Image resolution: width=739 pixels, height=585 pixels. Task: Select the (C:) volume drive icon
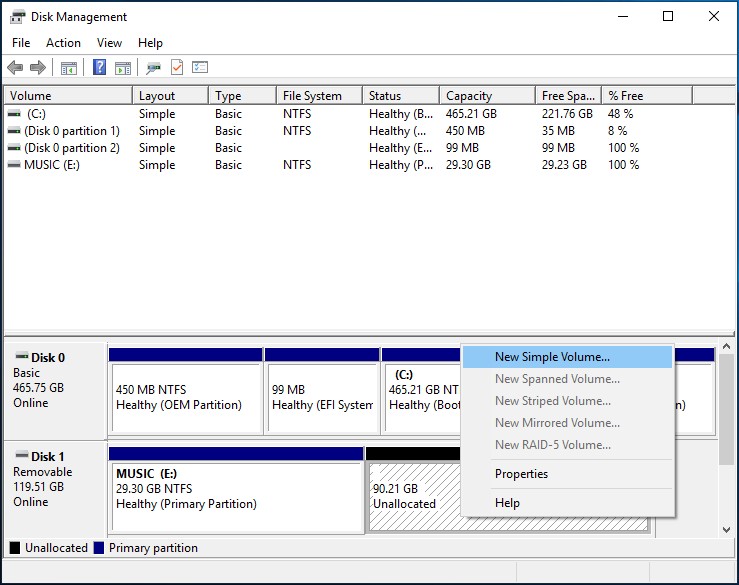[15, 114]
